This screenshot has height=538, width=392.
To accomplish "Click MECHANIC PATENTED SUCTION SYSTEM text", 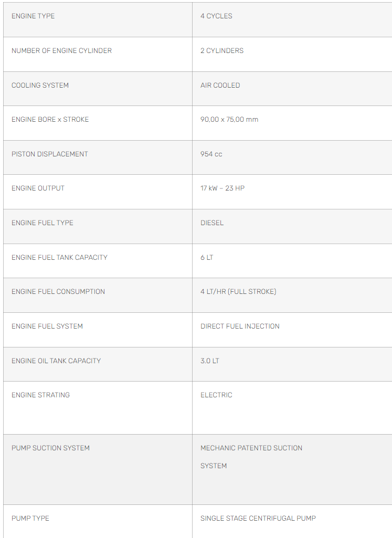I will [x=251, y=457].
